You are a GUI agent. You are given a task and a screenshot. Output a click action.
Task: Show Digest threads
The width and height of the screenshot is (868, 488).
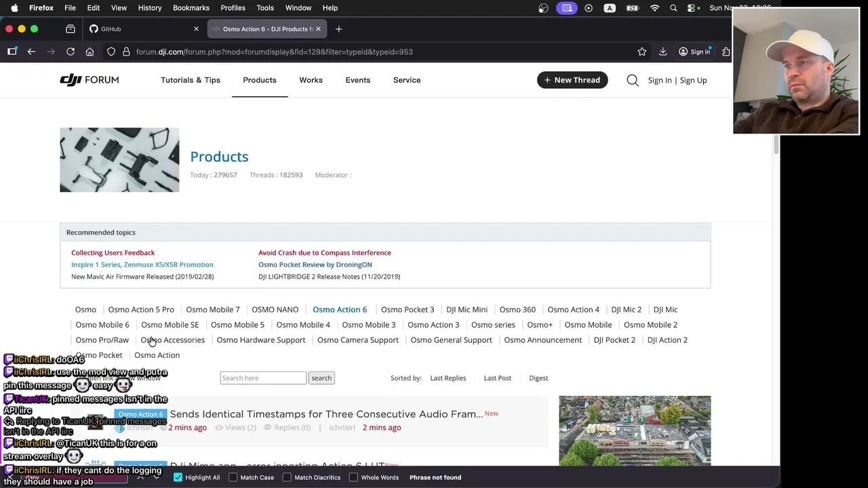pyautogui.click(x=538, y=378)
